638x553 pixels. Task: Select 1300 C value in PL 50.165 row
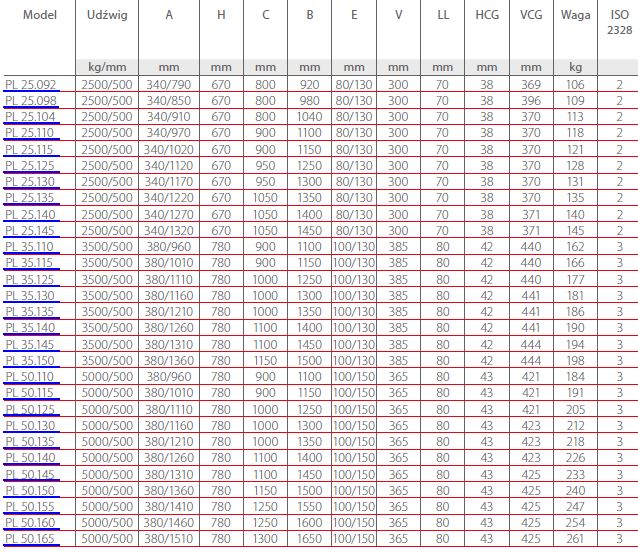(265, 539)
